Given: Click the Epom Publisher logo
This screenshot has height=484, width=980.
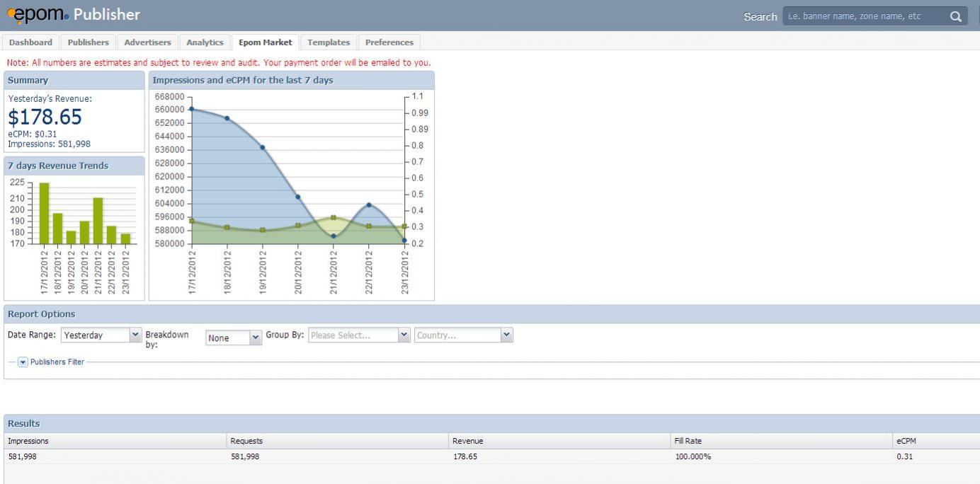Looking at the screenshot, I should coord(74,15).
